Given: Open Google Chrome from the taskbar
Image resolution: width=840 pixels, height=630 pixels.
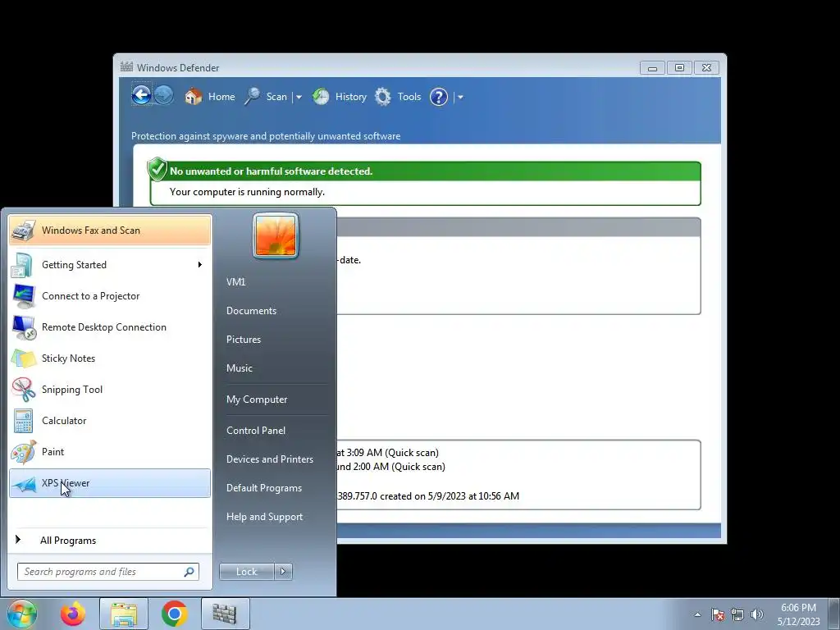Looking at the screenshot, I should click(174, 614).
